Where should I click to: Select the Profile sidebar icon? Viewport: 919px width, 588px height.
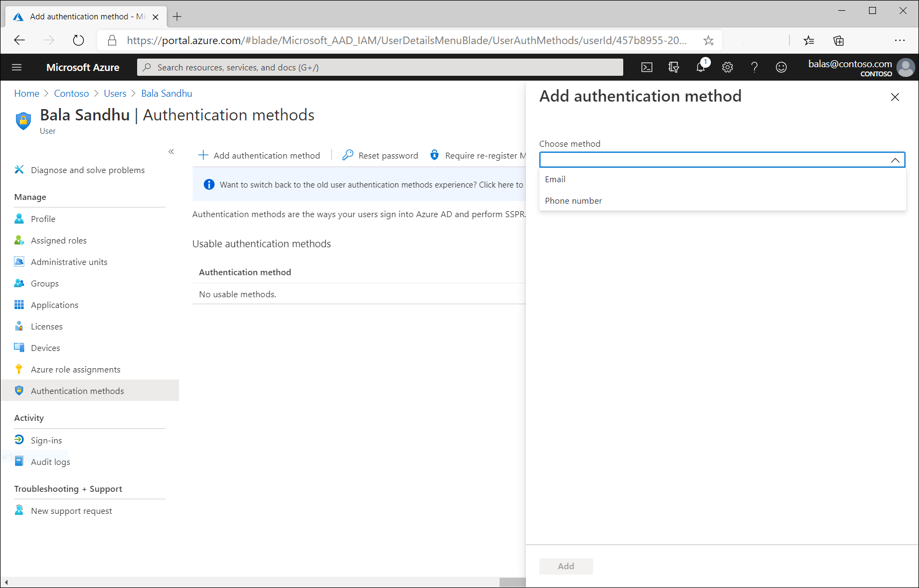(x=19, y=218)
